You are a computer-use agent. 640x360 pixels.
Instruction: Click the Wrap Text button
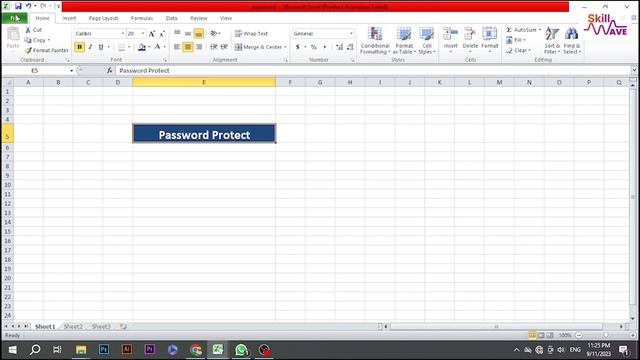coord(251,33)
